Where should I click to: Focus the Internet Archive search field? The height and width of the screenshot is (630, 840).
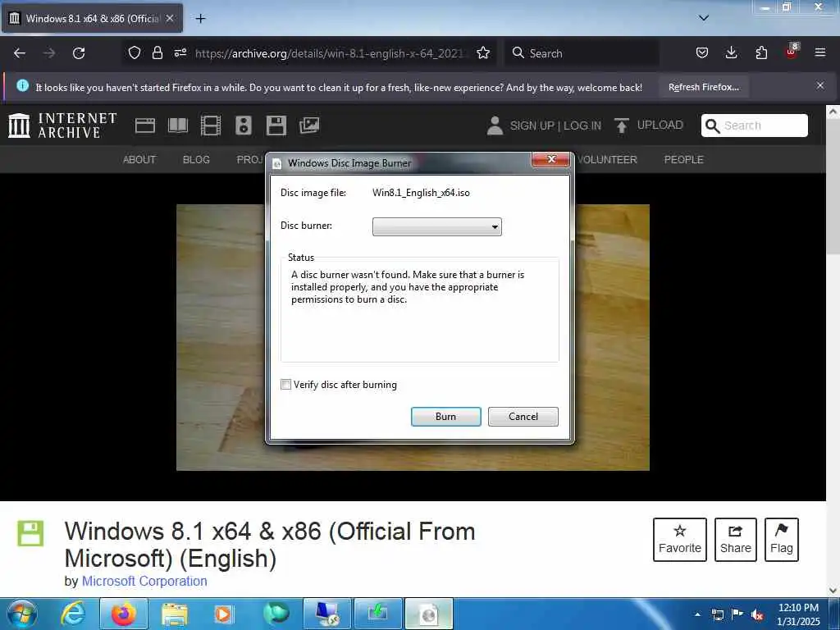755,126
